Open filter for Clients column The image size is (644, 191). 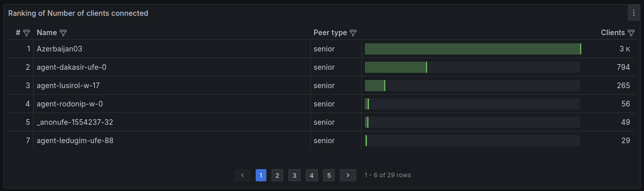(x=631, y=33)
